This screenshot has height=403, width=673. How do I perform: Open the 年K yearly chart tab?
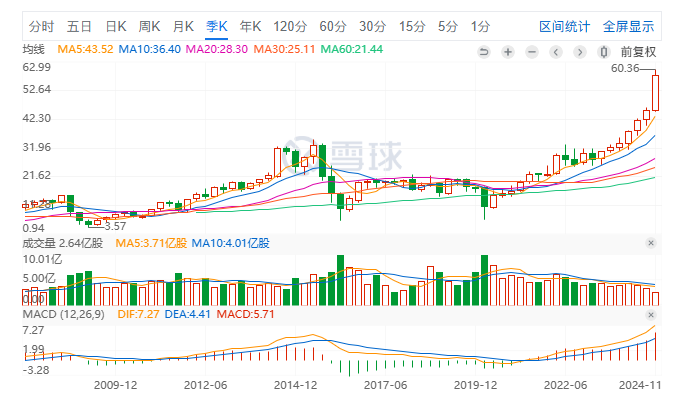(x=250, y=27)
